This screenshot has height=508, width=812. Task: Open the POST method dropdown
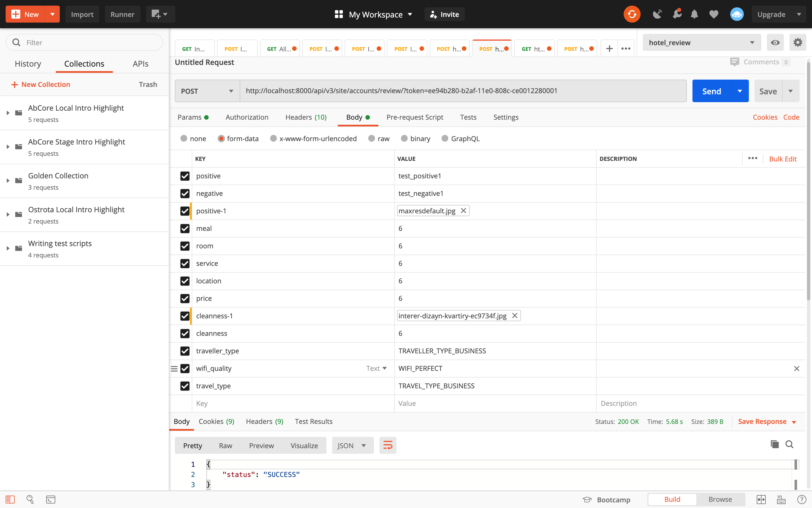tap(207, 91)
